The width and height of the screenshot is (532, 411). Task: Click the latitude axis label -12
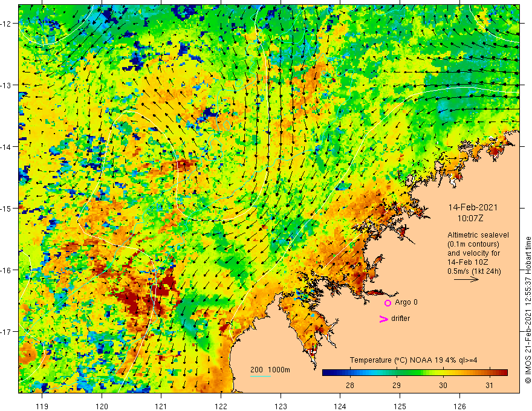(x=7, y=24)
